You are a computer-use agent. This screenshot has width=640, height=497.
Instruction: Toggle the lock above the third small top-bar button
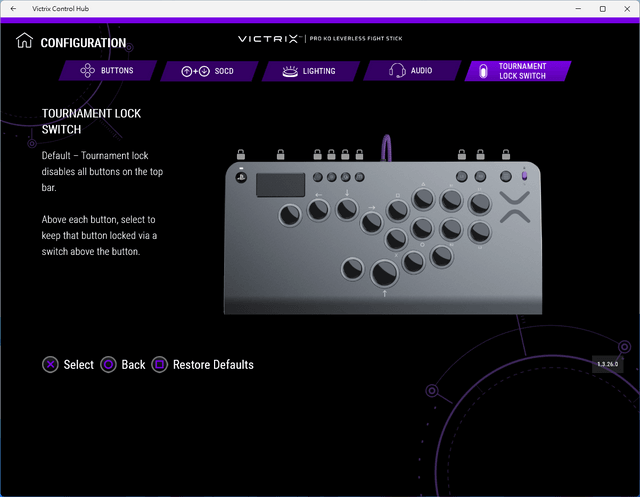click(345, 154)
